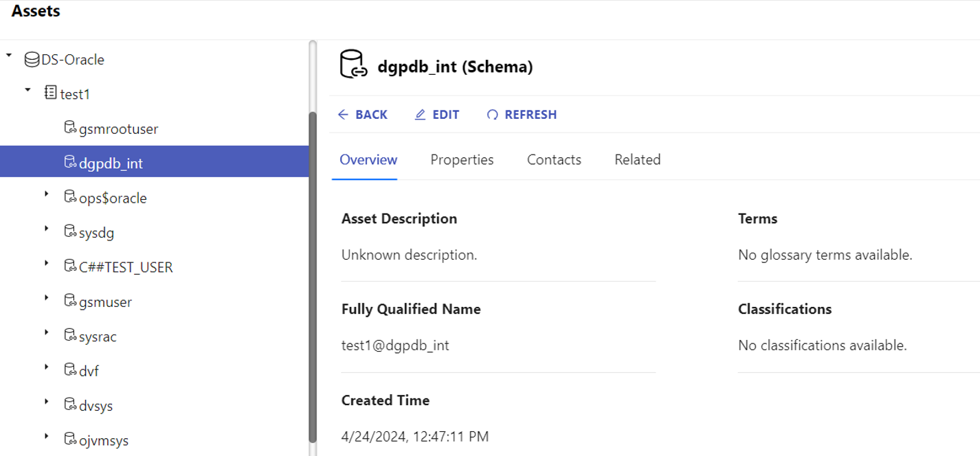Click the dvf schema icon
Image resolution: width=980 pixels, height=456 pixels.
click(x=70, y=370)
